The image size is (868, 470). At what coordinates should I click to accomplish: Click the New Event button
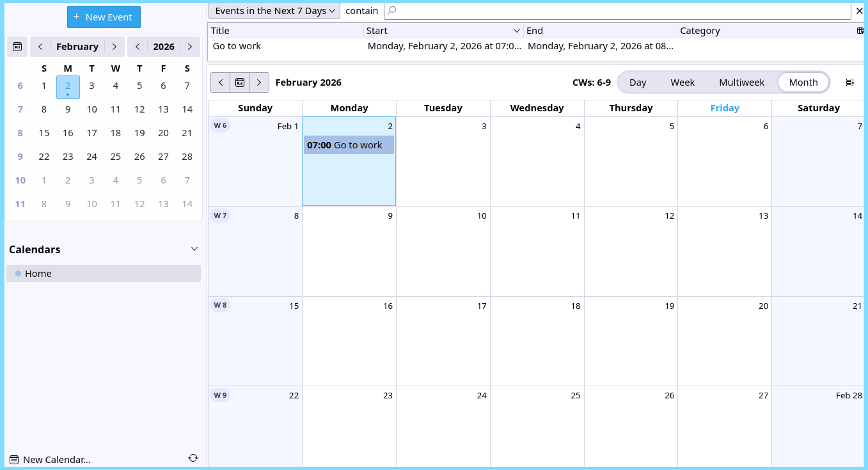click(104, 17)
